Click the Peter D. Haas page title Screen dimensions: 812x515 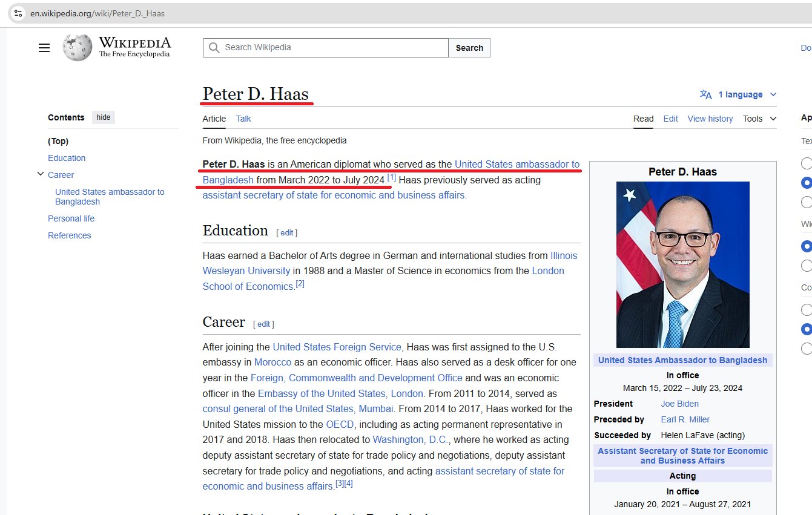[256, 94]
